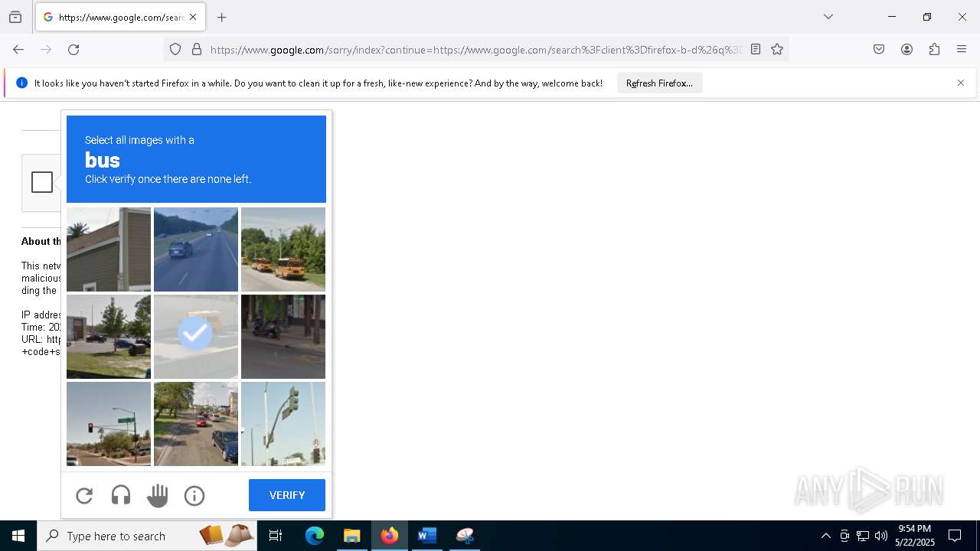Select the google.com search tab
This screenshot has height=551, width=980.
pos(120,17)
